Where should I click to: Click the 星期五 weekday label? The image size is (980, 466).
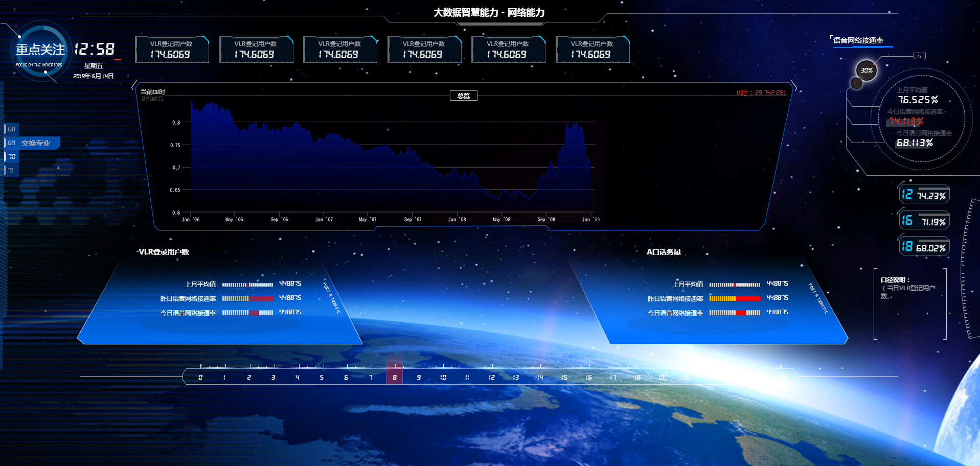click(94, 65)
